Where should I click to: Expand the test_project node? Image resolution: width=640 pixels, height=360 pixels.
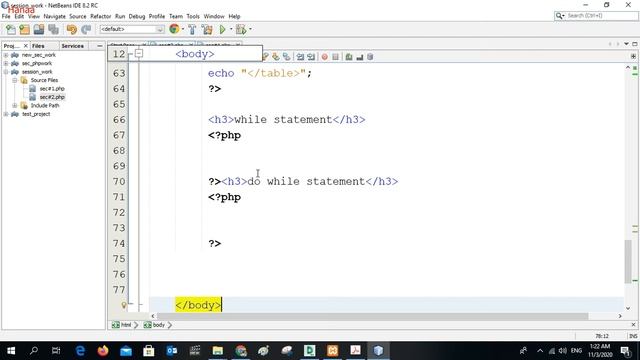pyautogui.click(x=6, y=114)
